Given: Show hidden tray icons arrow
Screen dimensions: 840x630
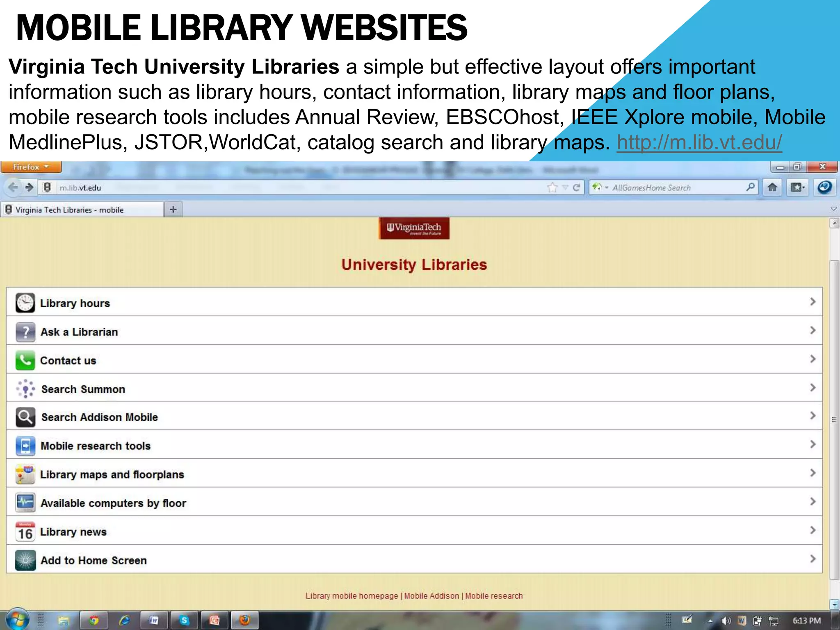Looking at the screenshot, I should pos(710,621).
